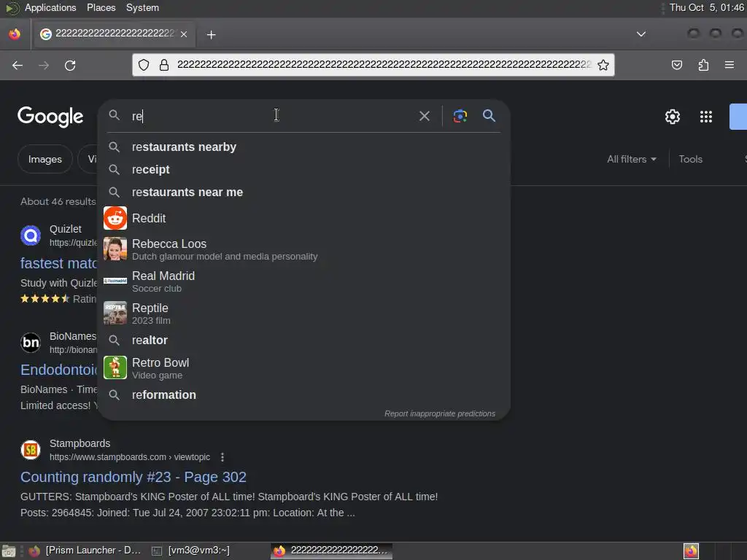Click the BioNames 'bn' site favicon
The image size is (747, 560).
coord(31,343)
